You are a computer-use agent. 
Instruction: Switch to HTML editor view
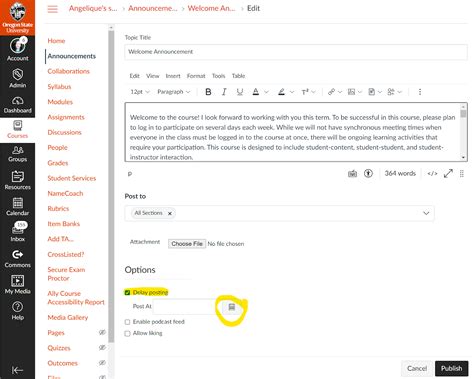tap(432, 173)
